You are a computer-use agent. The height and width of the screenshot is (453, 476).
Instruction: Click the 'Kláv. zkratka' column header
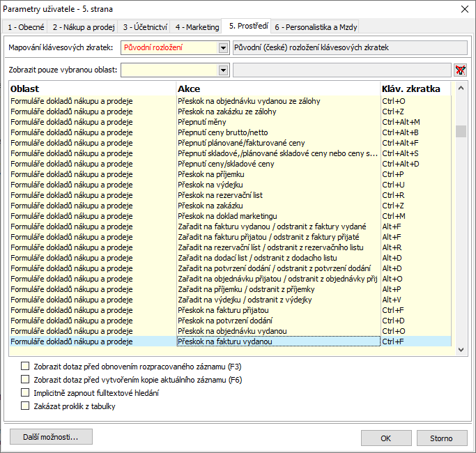pos(416,89)
